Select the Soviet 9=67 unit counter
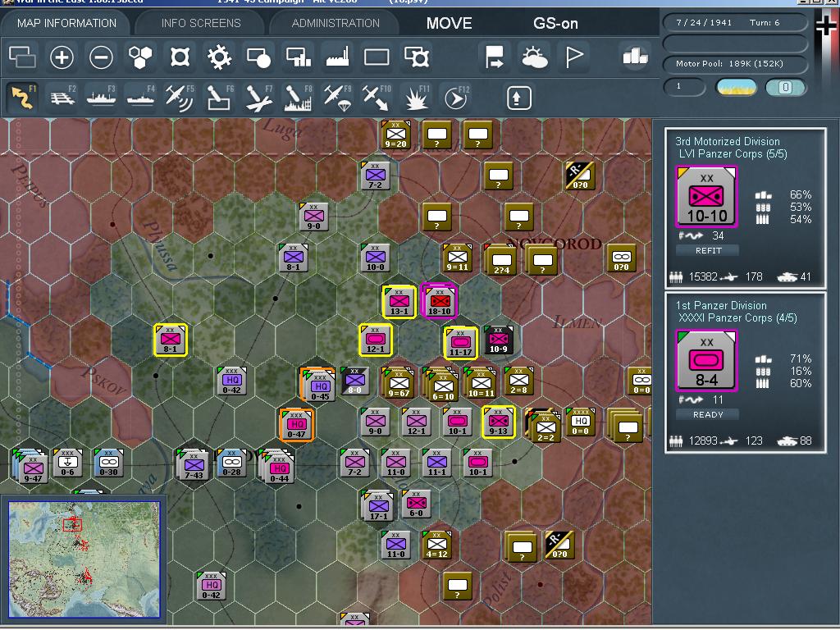This screenshot has height=630, width=840. (399, 383)
